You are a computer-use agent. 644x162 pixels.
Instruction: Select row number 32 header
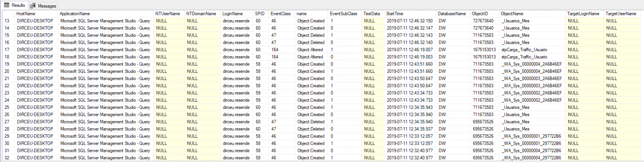(x=7, y=158)
